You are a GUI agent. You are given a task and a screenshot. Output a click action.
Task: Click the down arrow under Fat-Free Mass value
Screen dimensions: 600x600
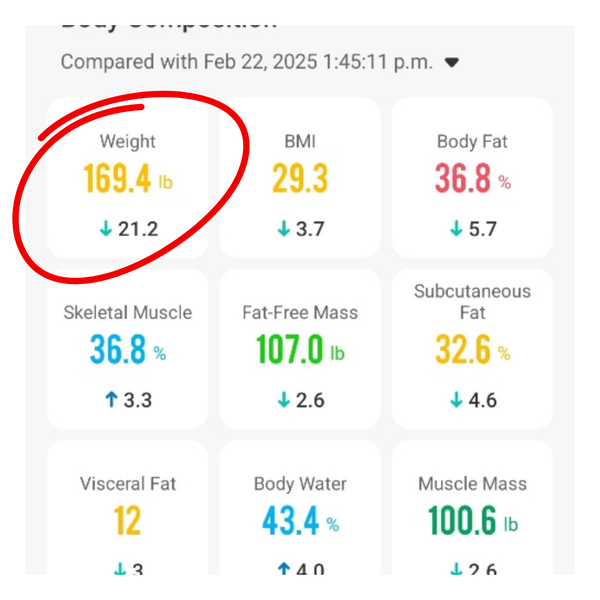tap(284, 400)
